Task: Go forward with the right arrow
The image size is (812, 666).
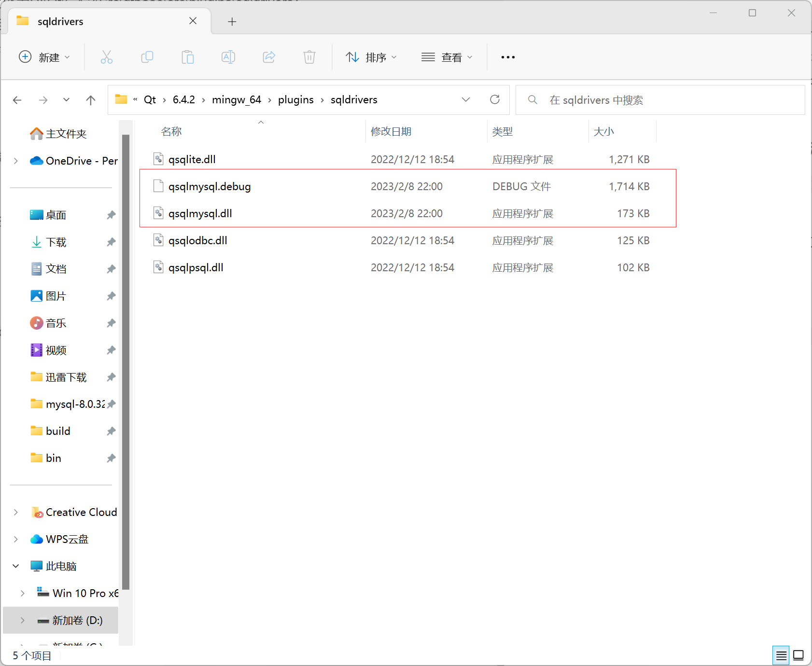Action: [43, 100]
